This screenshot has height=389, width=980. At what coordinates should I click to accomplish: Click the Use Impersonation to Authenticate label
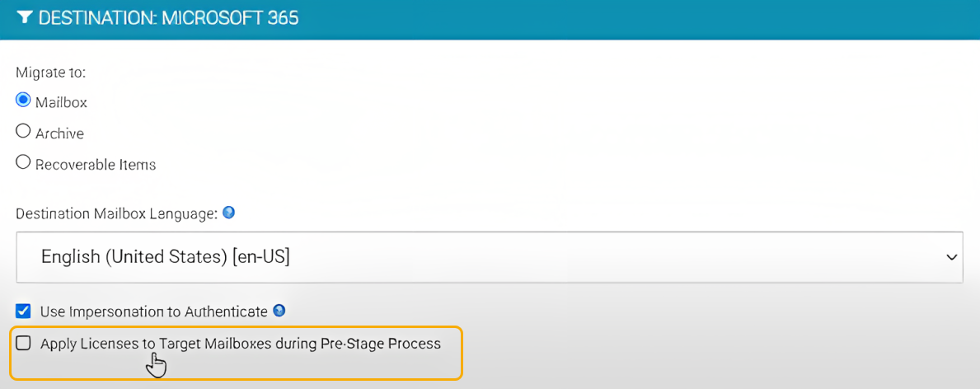pyautogui.click(x=154, y=311)
